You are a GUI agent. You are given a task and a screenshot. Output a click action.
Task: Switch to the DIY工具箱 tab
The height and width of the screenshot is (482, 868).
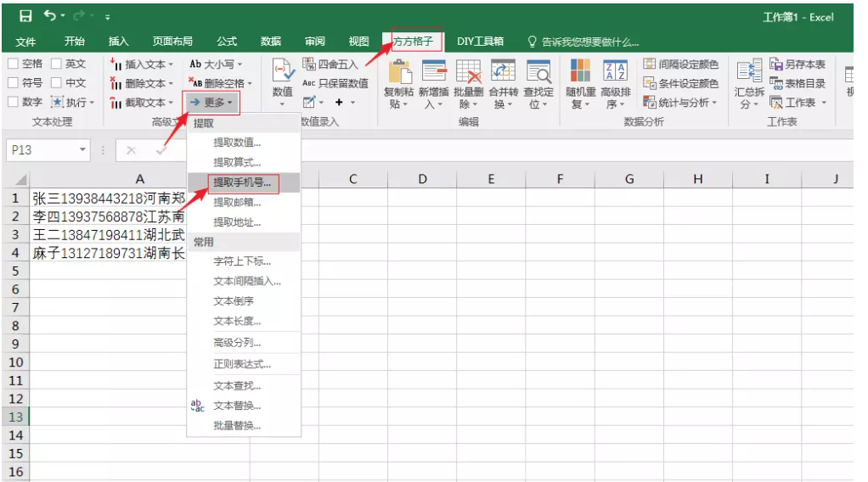[480, 41]
